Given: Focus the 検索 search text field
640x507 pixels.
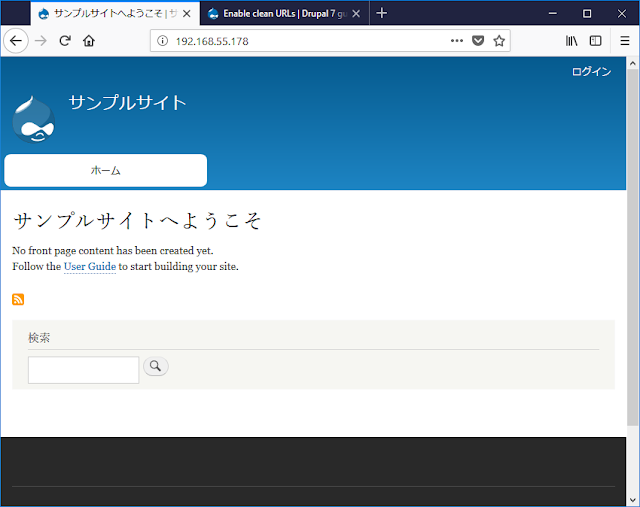Looking at the screenshot, I should coord(83,370).
